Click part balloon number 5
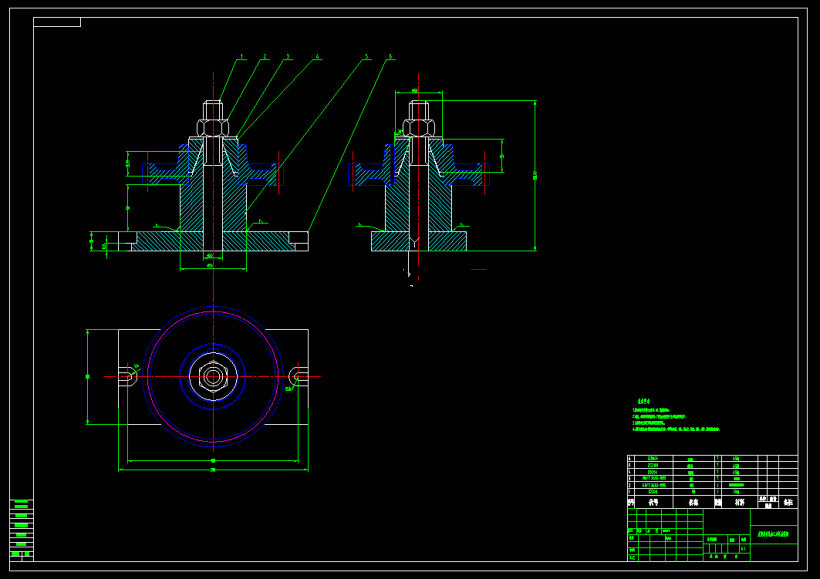Image resolution: width=820 pixels, height=579 pixels. tap(366, 56)
